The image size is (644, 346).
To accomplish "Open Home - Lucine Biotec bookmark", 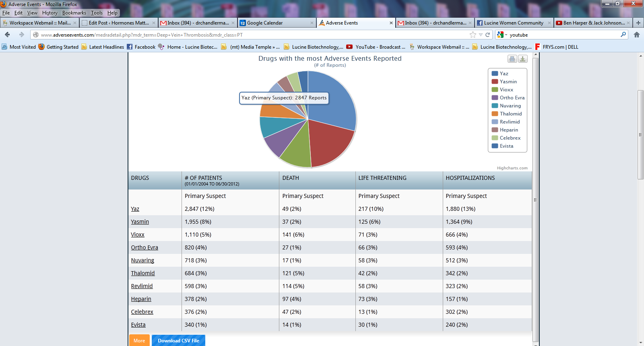I will [188, 47].
